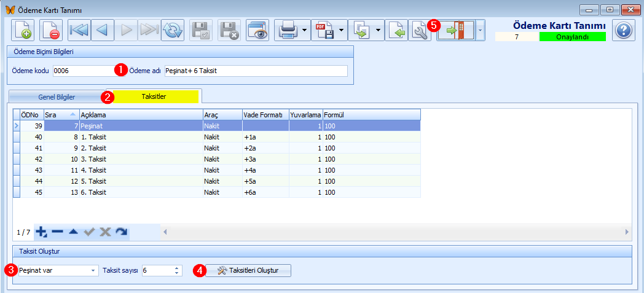
Task: Increase Taksit sayısı with up arrow
Action: [x=176, y=268]
